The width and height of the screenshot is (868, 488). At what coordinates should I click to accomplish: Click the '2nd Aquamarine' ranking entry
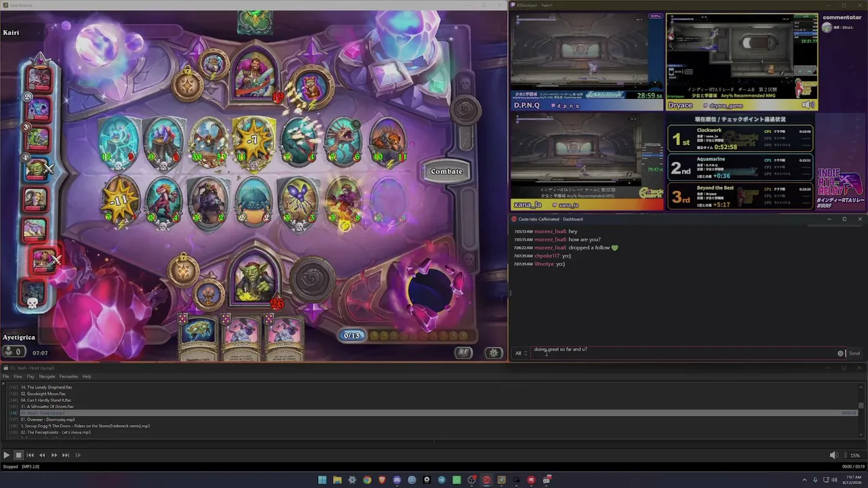click(x=741, y=167)
